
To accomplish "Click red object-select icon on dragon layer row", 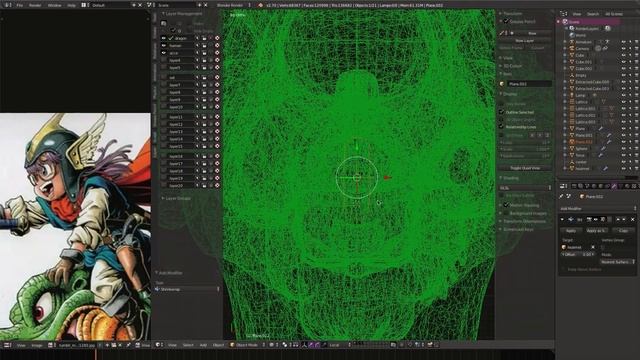I will point(217,38).
